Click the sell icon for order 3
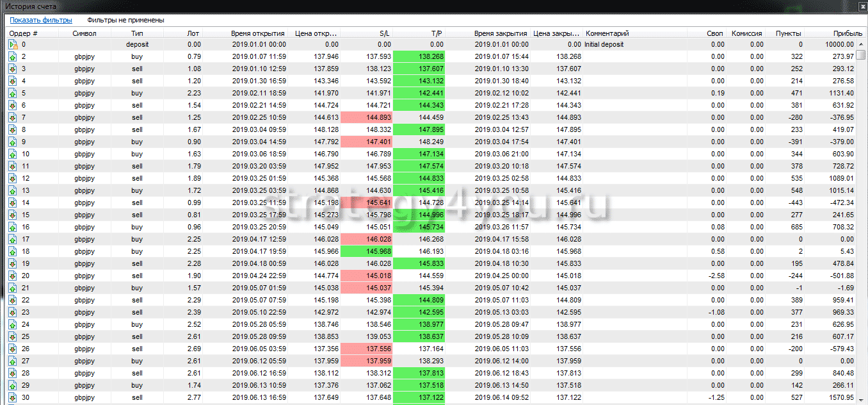This screenshot has height=405, width=868. click(12, 69)
